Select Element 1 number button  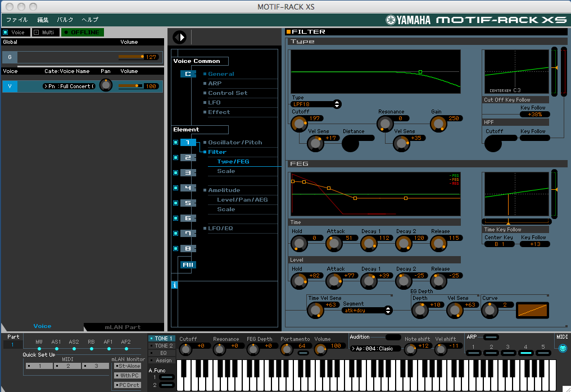(x=188, y=142)
